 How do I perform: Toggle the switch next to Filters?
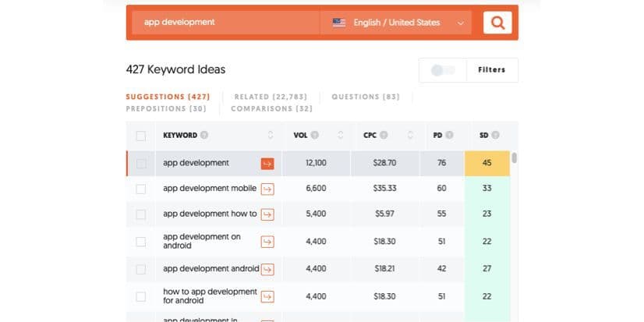click(x=442, y=70)
